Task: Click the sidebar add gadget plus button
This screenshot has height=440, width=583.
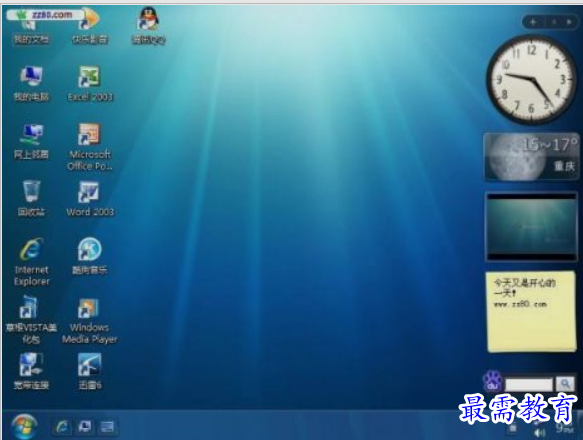Action: click(533, 22)
